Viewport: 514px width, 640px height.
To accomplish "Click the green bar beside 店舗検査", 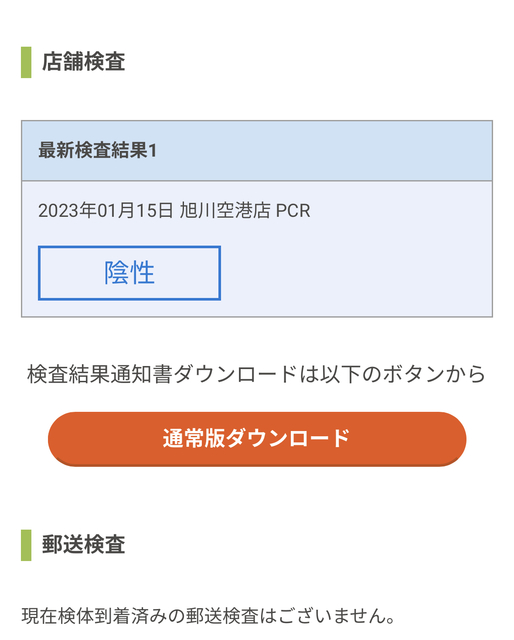I will (x=26, y=62).
